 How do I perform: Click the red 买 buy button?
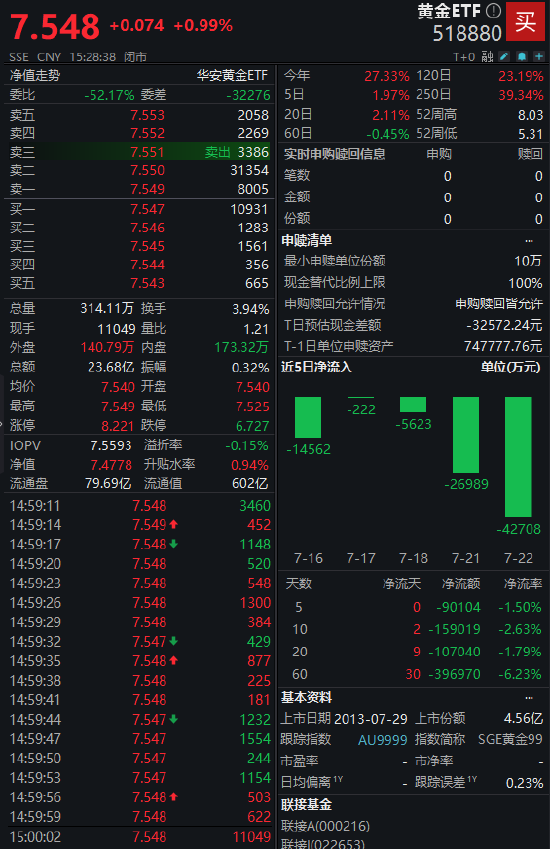[525, 22]
